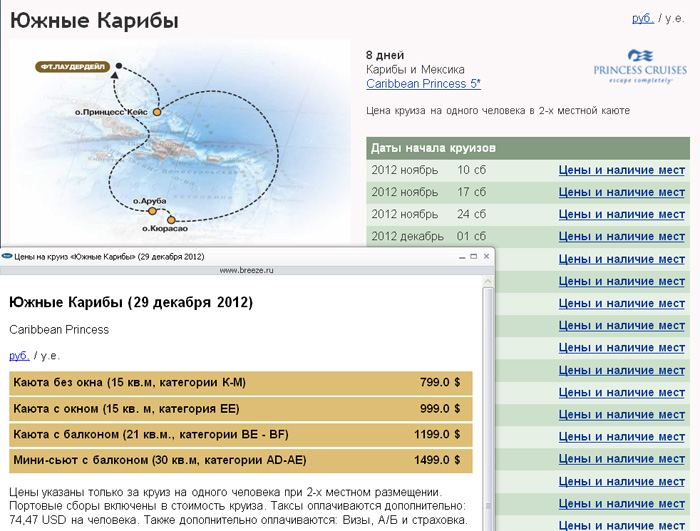Click the 'Цена круиза на одного человека' note
Viewport: 700px width, 531px height.
[498, 111]
